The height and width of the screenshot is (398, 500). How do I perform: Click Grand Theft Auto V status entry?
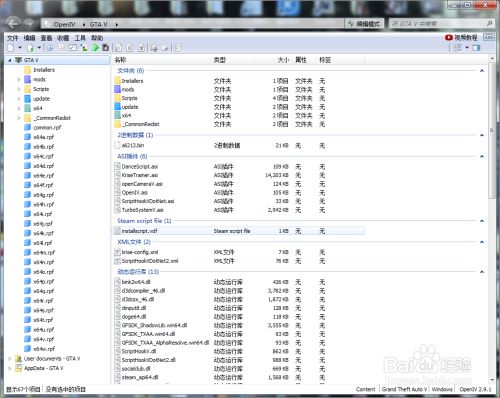404,389
